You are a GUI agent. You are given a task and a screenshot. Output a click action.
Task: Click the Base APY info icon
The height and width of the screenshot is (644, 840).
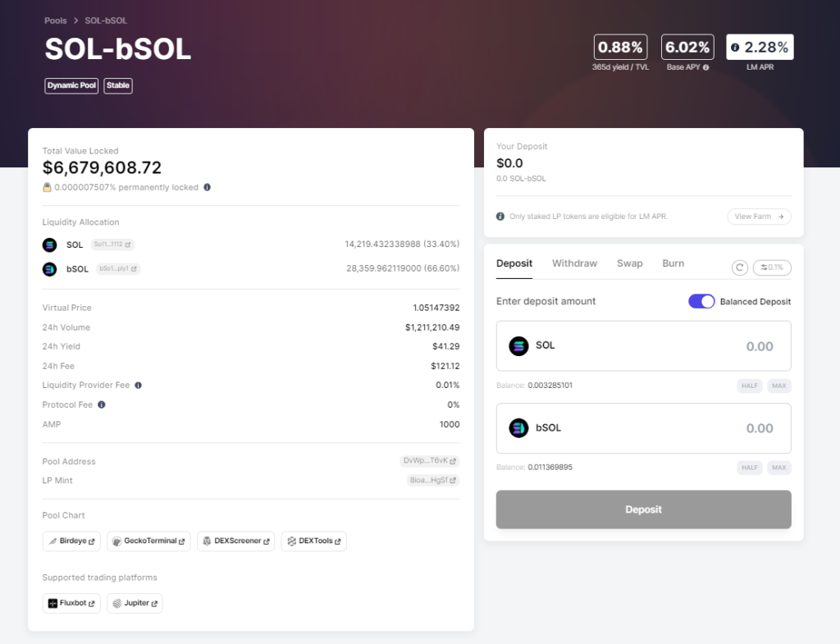(x=705, y=67)
